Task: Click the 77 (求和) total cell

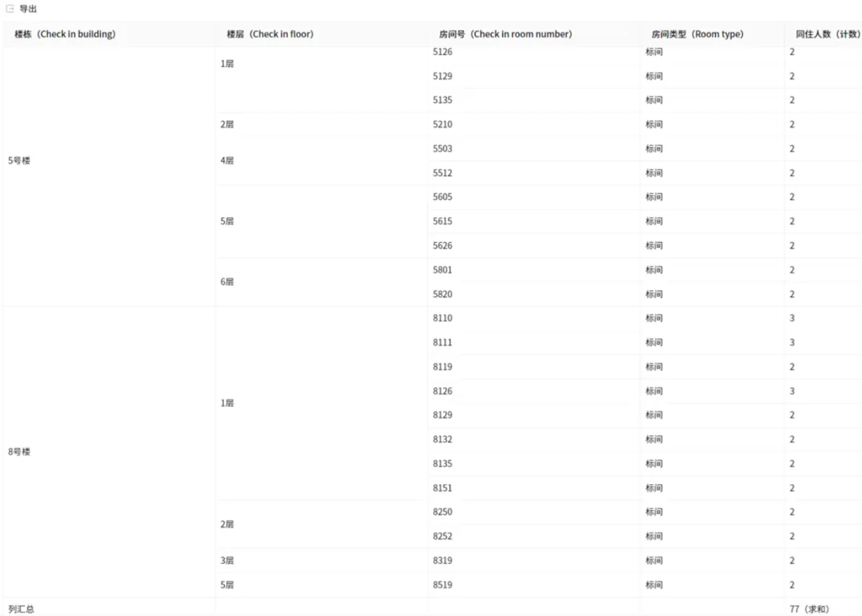Action: pos(810,609)
